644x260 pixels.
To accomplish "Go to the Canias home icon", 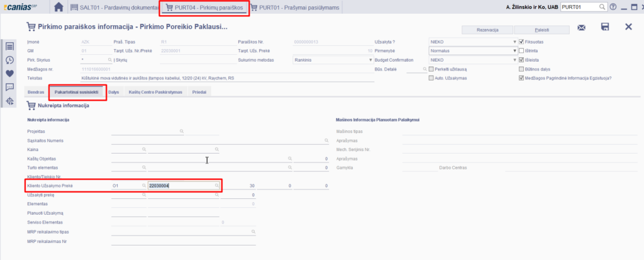I will (58, 8).
